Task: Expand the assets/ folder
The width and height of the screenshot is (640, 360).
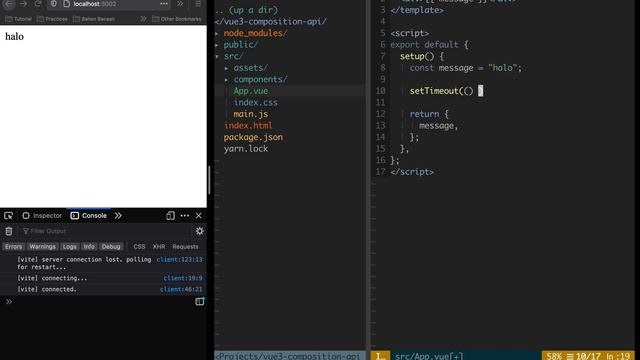Action: click(250, 68)
